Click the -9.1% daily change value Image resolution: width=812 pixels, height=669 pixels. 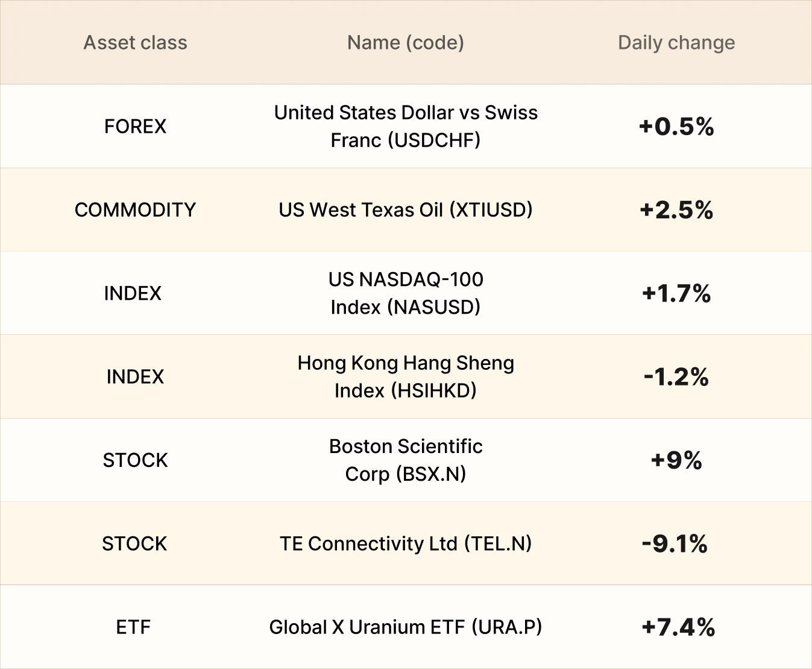(675, 544)
